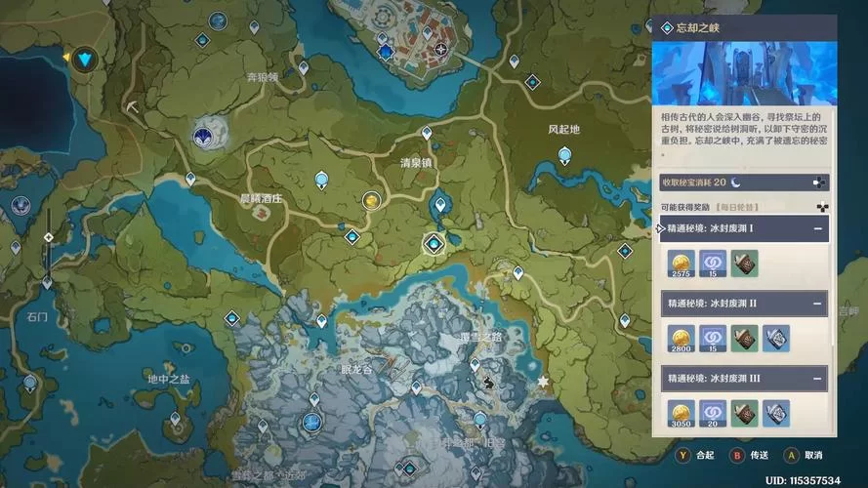Click the 眠龙谷 map label

[x=356, y=369]
